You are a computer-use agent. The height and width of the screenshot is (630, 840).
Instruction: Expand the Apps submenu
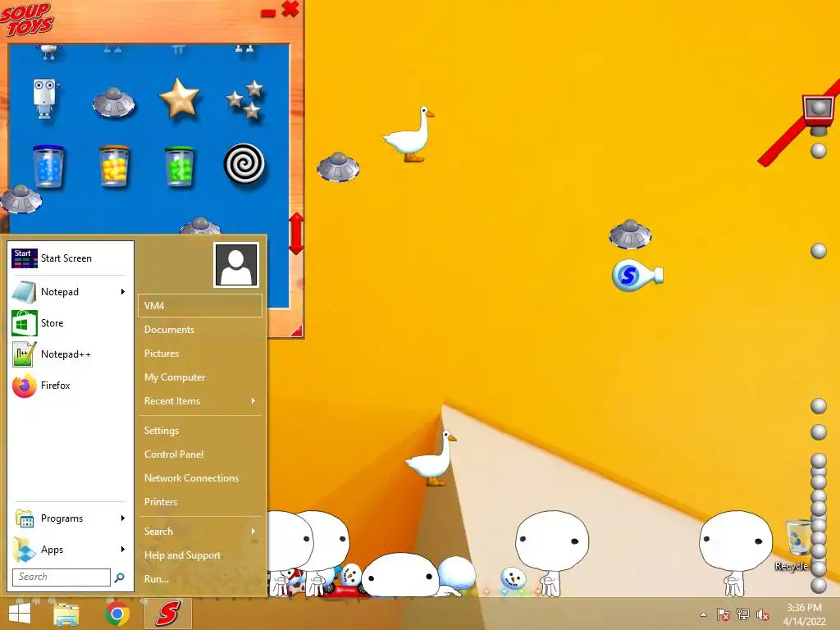[123, 549]
